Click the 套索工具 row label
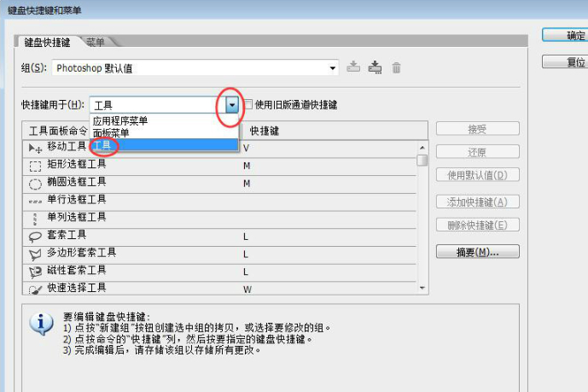This screenshot has width=588, height=392. [x=67, y=235]
